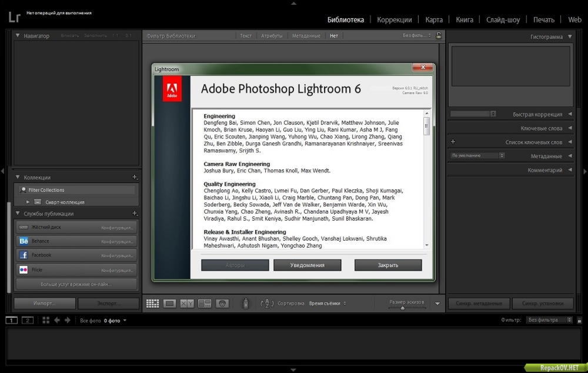Image resolution: width=588 pixels, height=373 pixels.
Task: Switch to the Коррекции module
Action: pyautogui.click(x=394, y=19)
